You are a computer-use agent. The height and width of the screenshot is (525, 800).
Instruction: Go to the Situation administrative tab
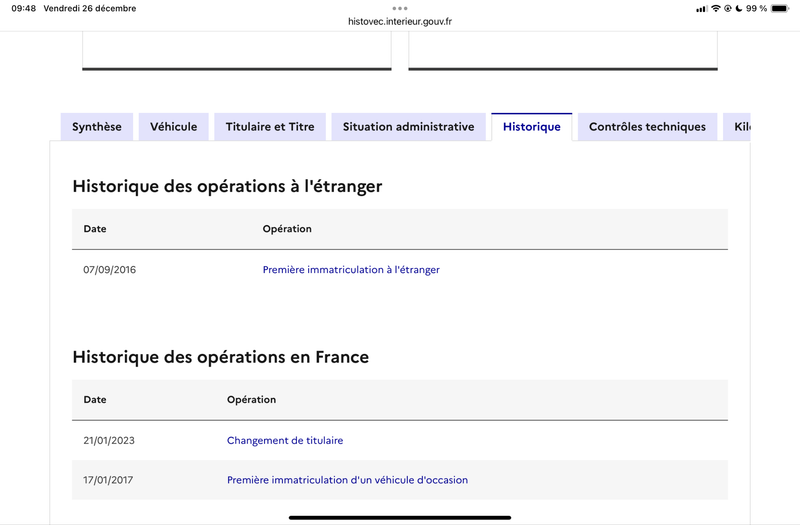click(408, 127)
